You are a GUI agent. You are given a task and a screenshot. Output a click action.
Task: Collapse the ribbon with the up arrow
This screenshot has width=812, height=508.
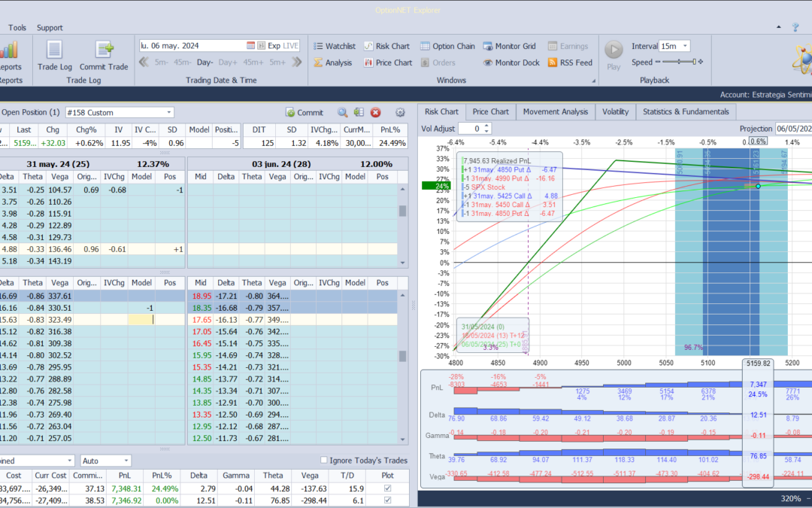[778, 28]
